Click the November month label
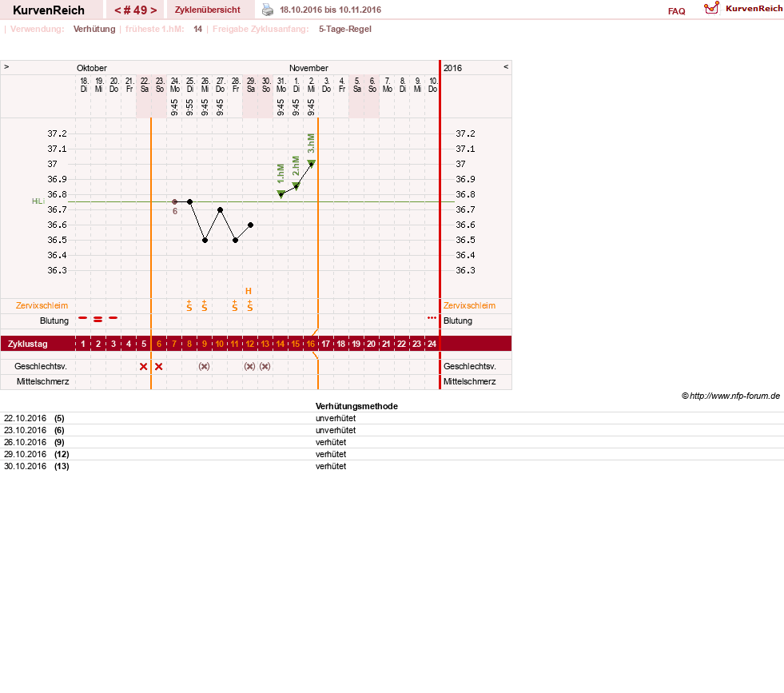Viewport: 784px width, 693px height. coord(308,68)
